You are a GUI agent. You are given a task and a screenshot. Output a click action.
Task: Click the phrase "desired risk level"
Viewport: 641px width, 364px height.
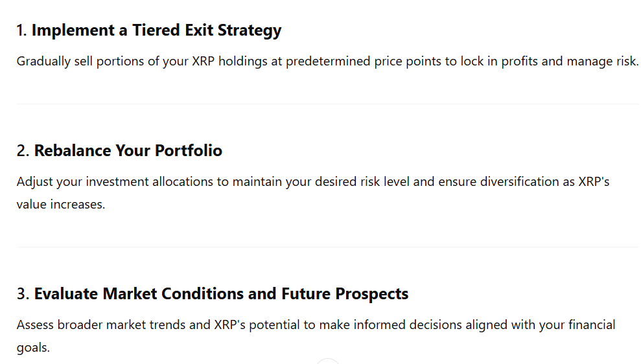362,181
